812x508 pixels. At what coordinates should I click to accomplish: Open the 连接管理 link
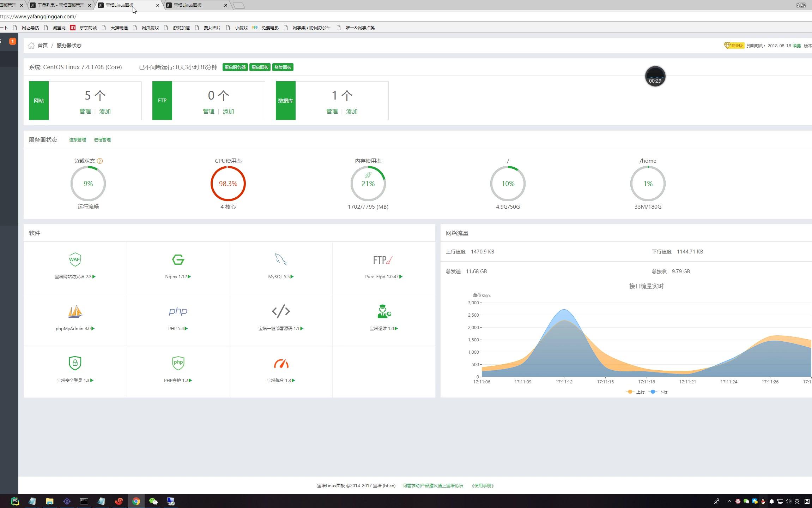click(x=78, y=140)
